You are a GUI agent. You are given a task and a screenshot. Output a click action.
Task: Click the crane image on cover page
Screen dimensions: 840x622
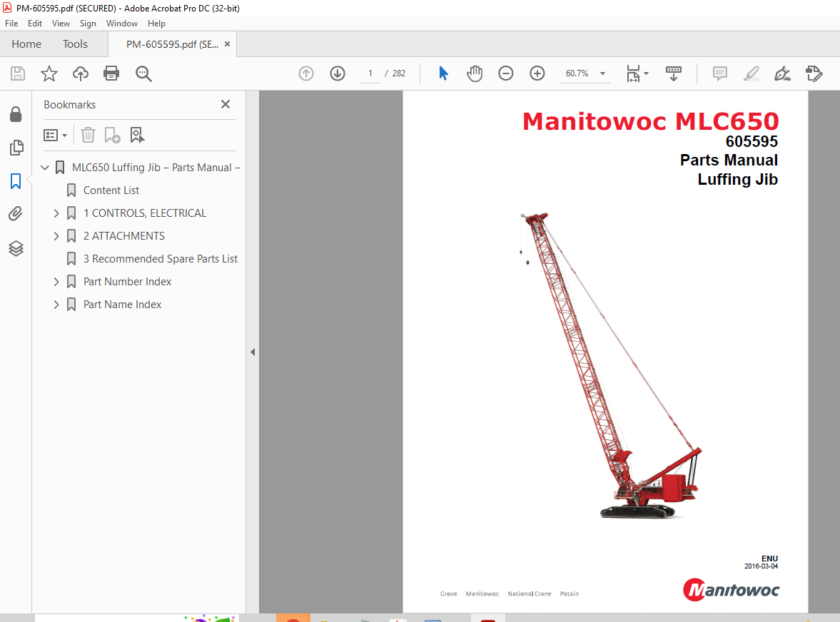tap(611, 365)
